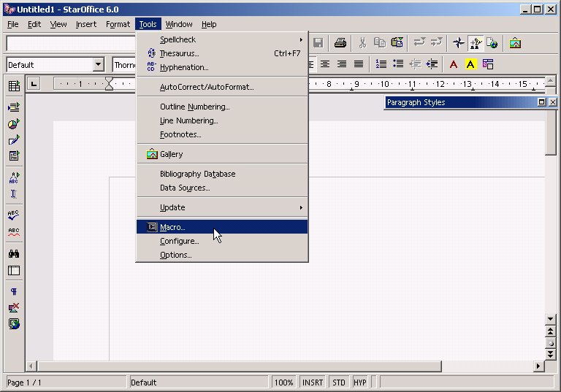The image size is (561, 392).
Task: Toggle the Direct Cursor icon
Action: pos(14,193)
